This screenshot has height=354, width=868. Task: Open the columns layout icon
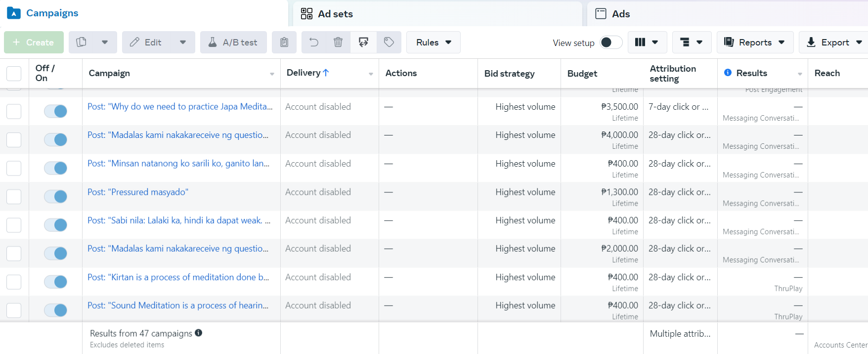click(x=647, y=43)
